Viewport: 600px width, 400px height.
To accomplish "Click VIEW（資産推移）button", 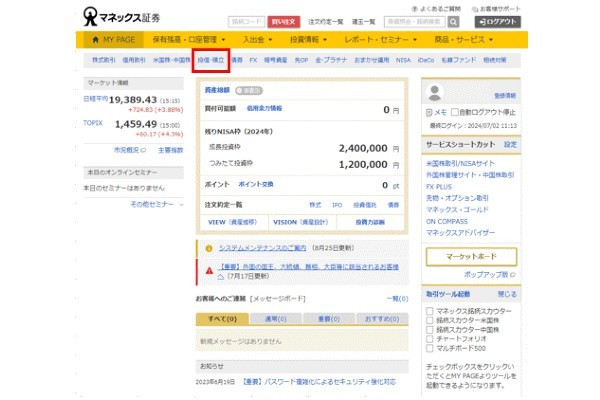I will pos(234,222).
